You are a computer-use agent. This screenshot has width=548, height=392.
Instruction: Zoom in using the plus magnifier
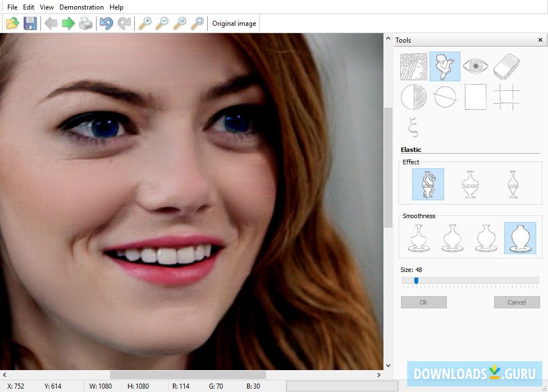[x=145, y=24]
